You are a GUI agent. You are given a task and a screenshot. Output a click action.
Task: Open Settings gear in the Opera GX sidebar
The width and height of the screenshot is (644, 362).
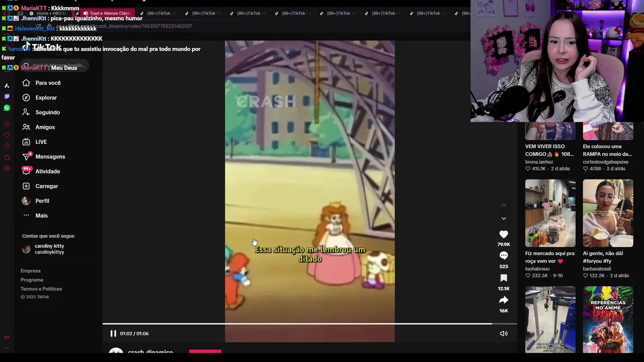click(x=7, y=168)
